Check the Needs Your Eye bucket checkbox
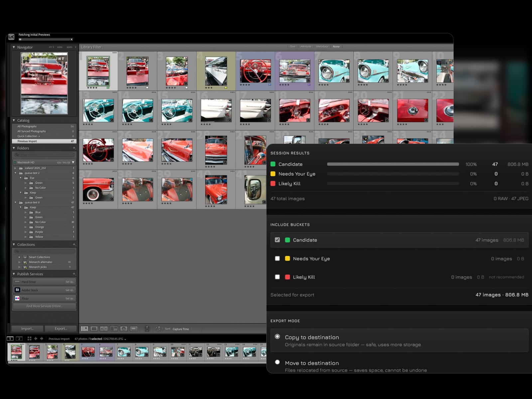Viewport: 532px width, 399px height. [277, 258]
